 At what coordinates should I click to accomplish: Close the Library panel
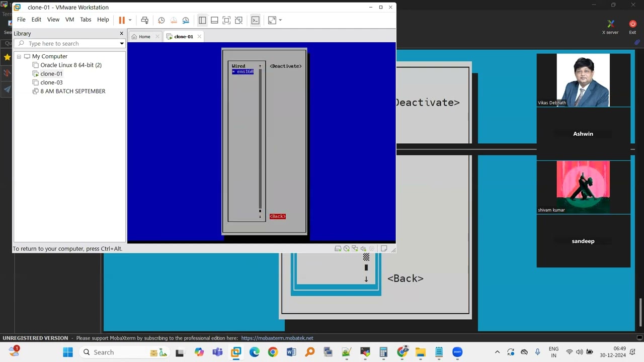tap(121, 33)
